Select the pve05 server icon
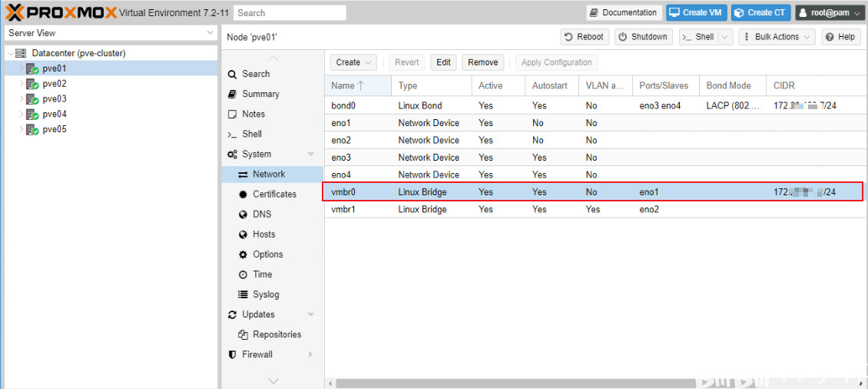 [x=32, y=129]
